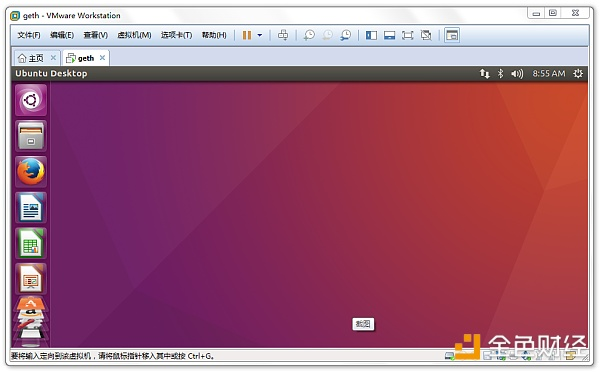Screen dimensions: 600x372
Task: Pause the virtual machine with the pause icon
Action: (x=247, y=36)
